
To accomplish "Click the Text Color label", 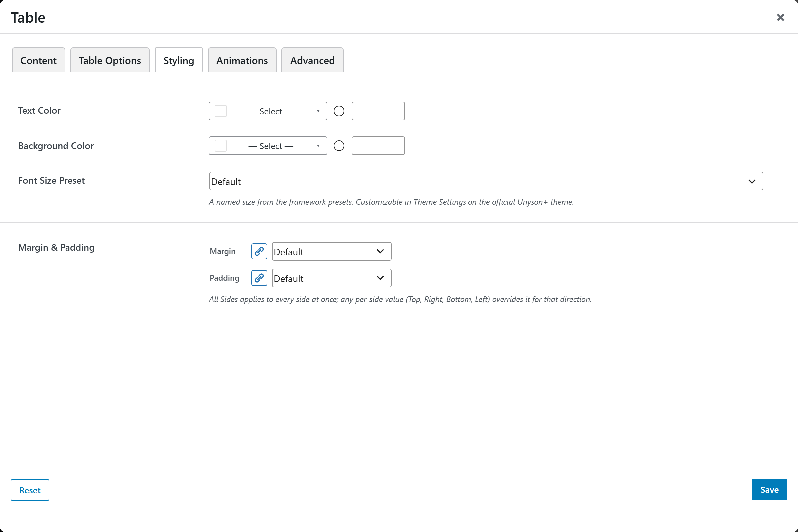I will [x=39, y=110].
